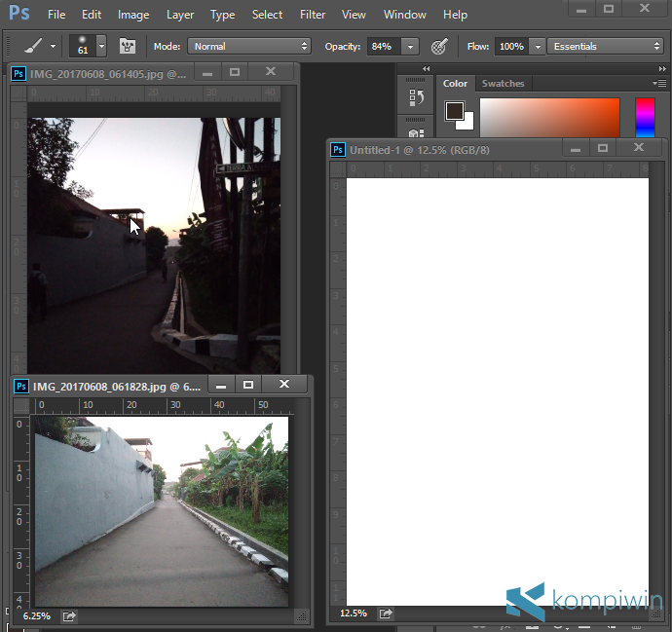Open the Flow slider dropdown arrow
Image resolution: width=672 pixels, height=632 pixels.
[538, 47]
